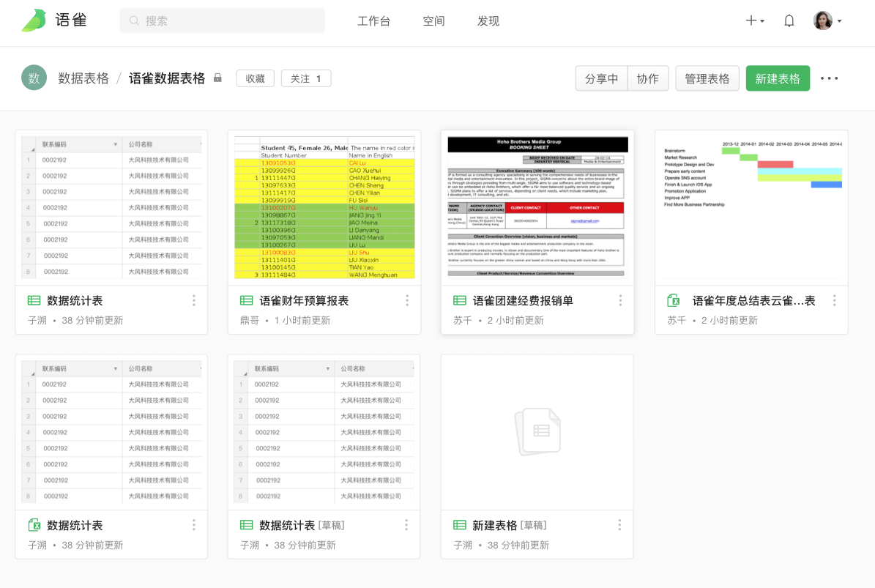This screenshot has width=875, height=588.
Task: Open the 语雀团建经费报销单 booking sheet thumbnail
Action: click(537, 207)
